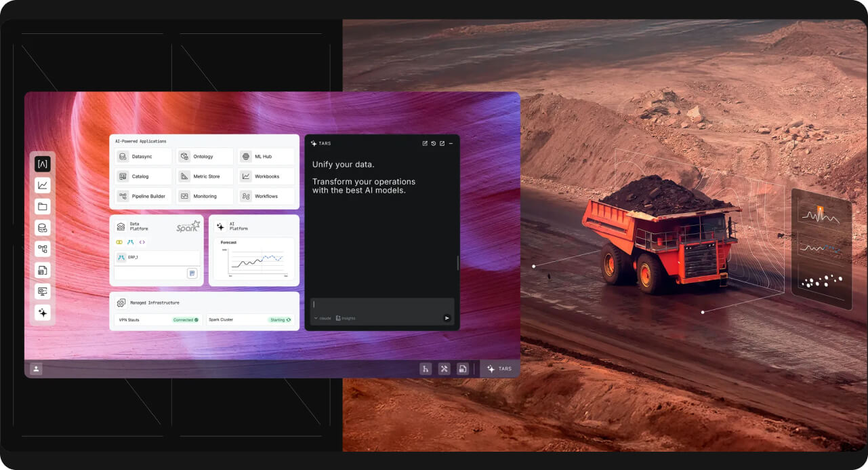Viewport: 868px width, 470px height.
Task: Open the database icon in sidebar
Action: pos(43,228)
